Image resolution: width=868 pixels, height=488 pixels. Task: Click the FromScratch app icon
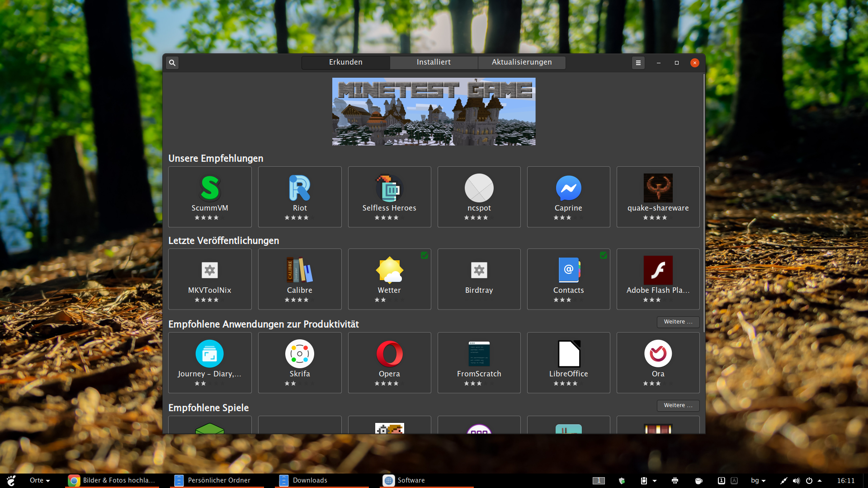(479, 354)
